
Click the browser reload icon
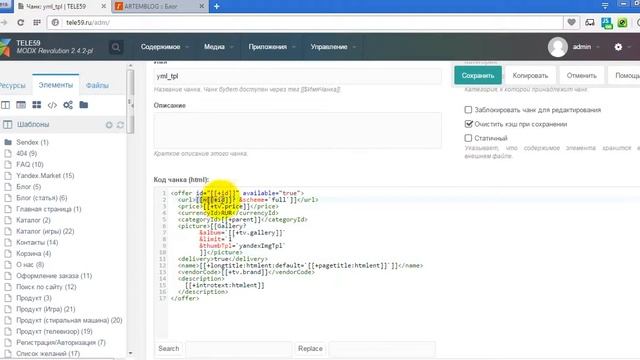[20, 22]
